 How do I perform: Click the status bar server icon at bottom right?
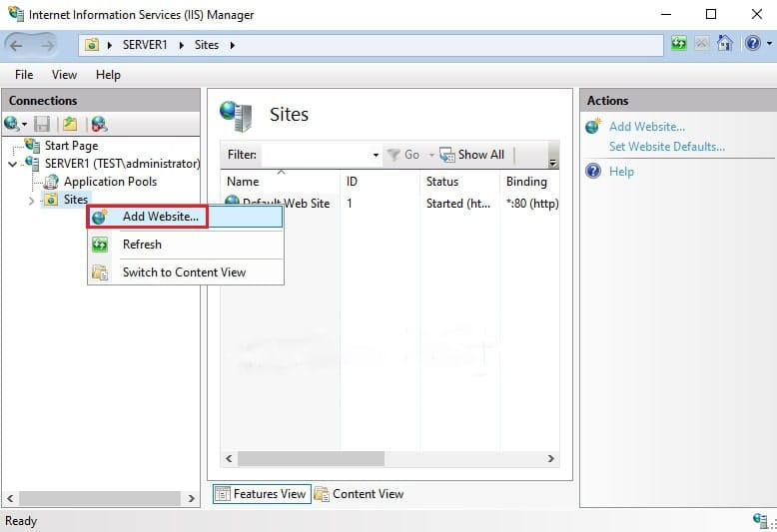tap(761, 520)
